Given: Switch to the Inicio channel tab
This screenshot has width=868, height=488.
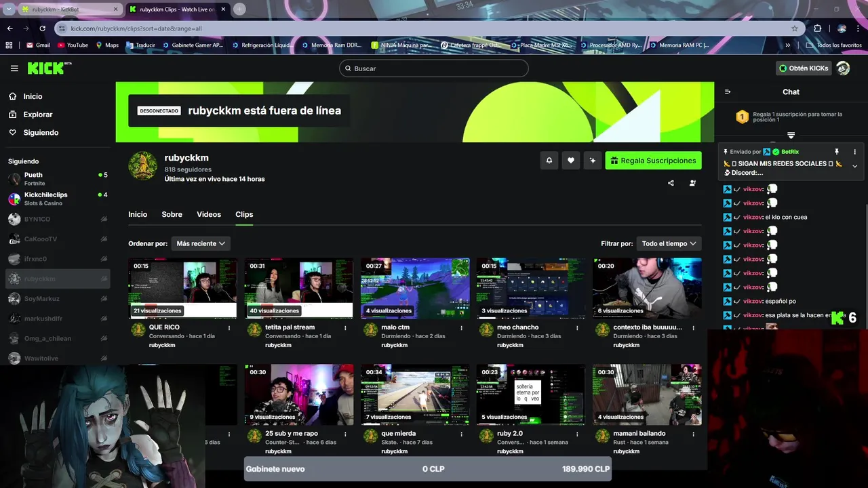Looking at the screenshot, I should tap(138, 214).
